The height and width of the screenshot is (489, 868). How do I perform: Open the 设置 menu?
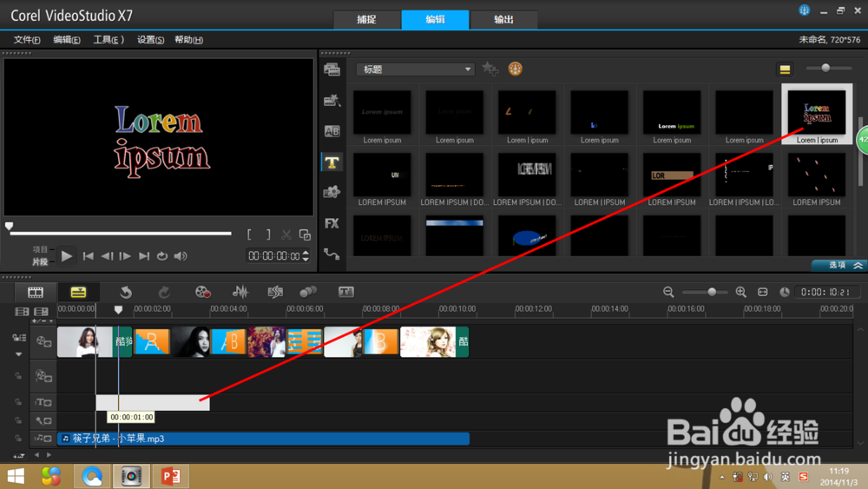[x=150, y=40]
